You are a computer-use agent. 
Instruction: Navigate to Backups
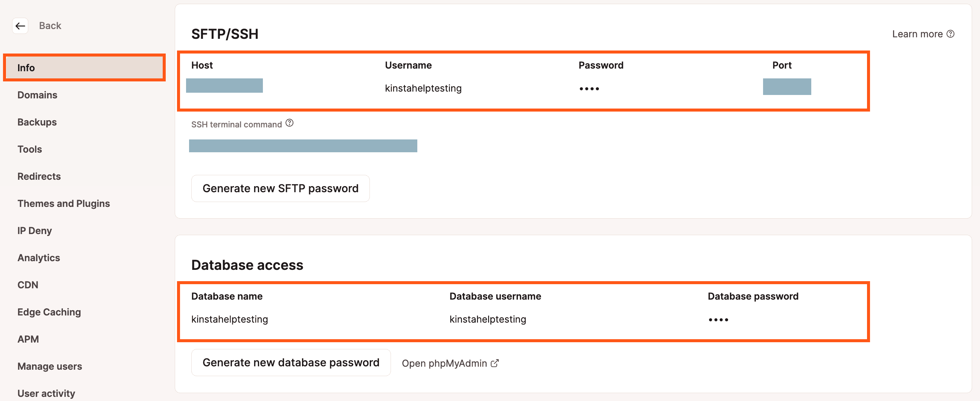[x=37, y=122]
